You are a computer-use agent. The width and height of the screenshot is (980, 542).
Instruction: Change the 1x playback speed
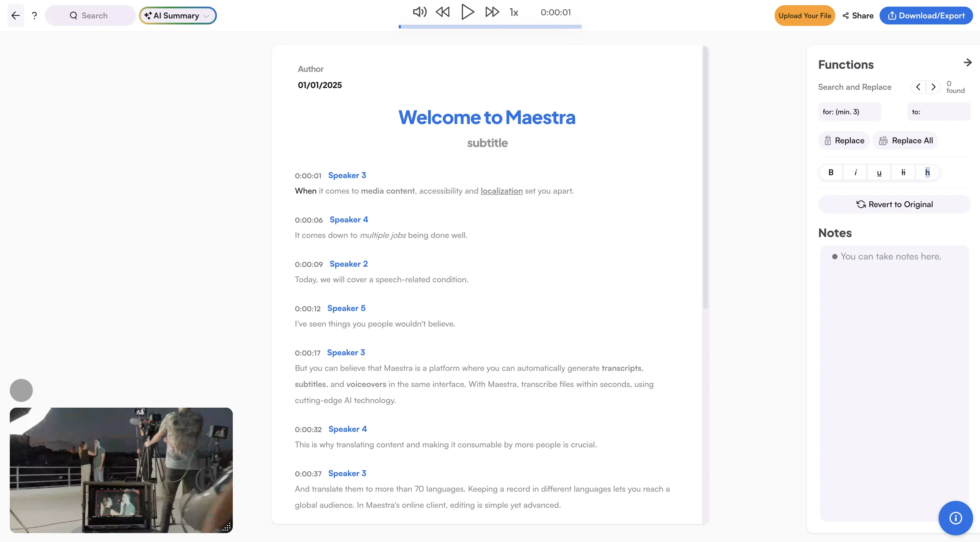(514, 13)
